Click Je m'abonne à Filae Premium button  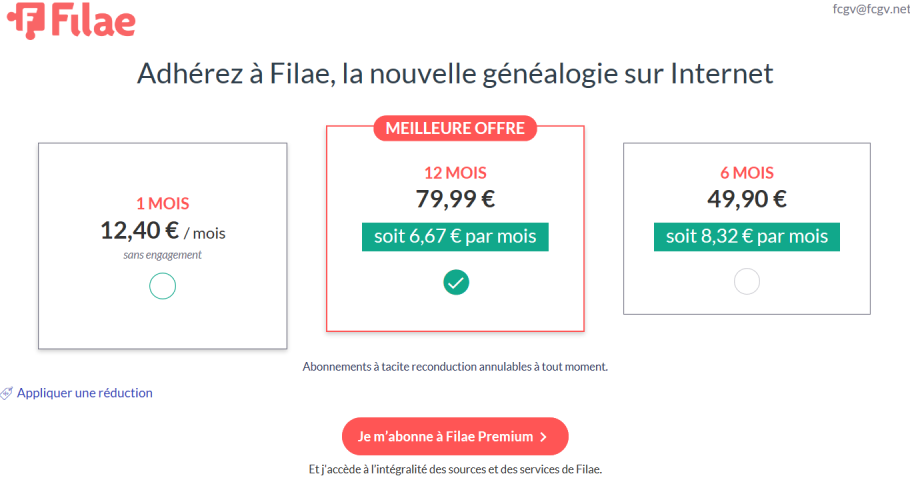[455, 436]
